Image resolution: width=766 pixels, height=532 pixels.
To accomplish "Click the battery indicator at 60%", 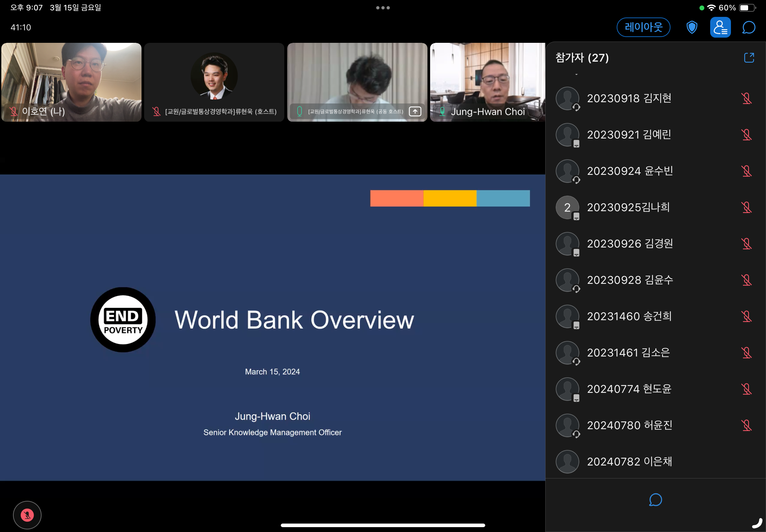I will (747, 8).
